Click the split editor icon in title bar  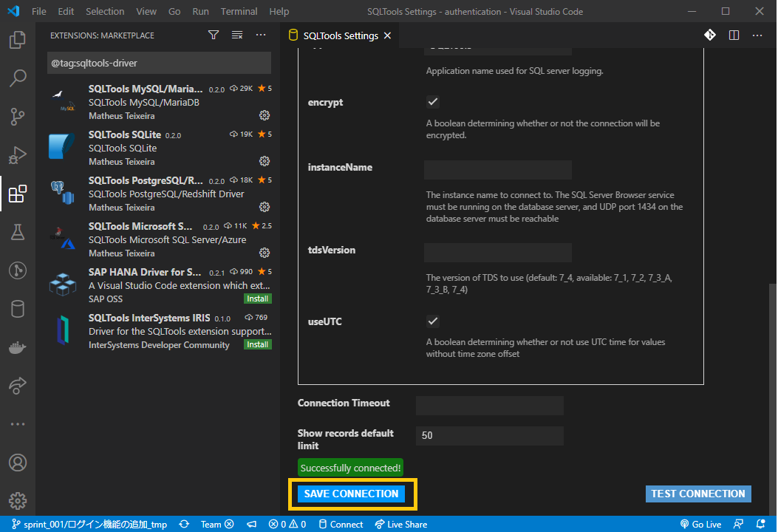pos(734,35)
